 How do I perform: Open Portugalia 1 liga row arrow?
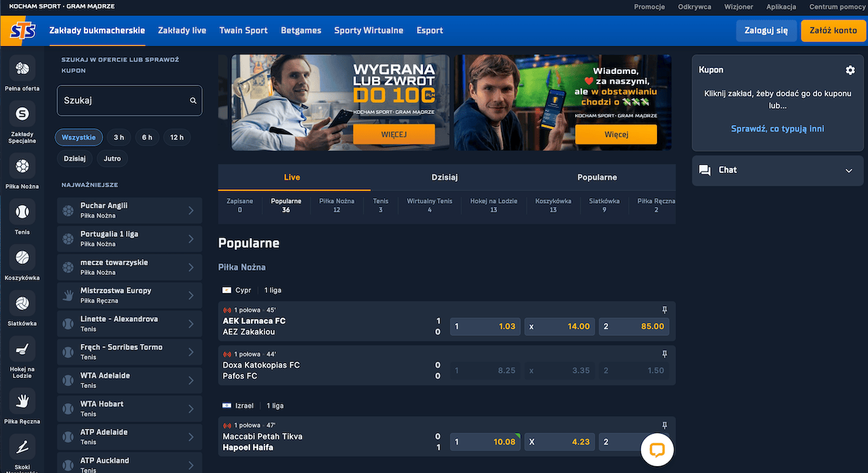[x=191, y=239]
